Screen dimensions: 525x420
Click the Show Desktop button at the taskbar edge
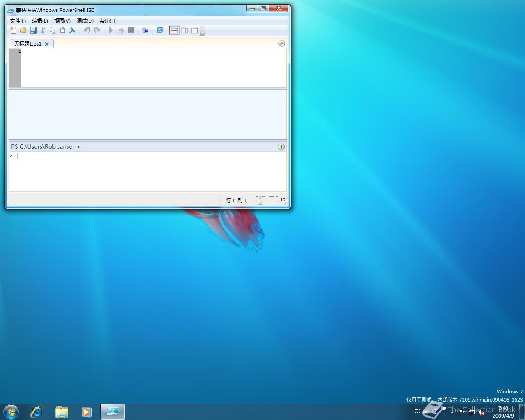coord(522,412)
